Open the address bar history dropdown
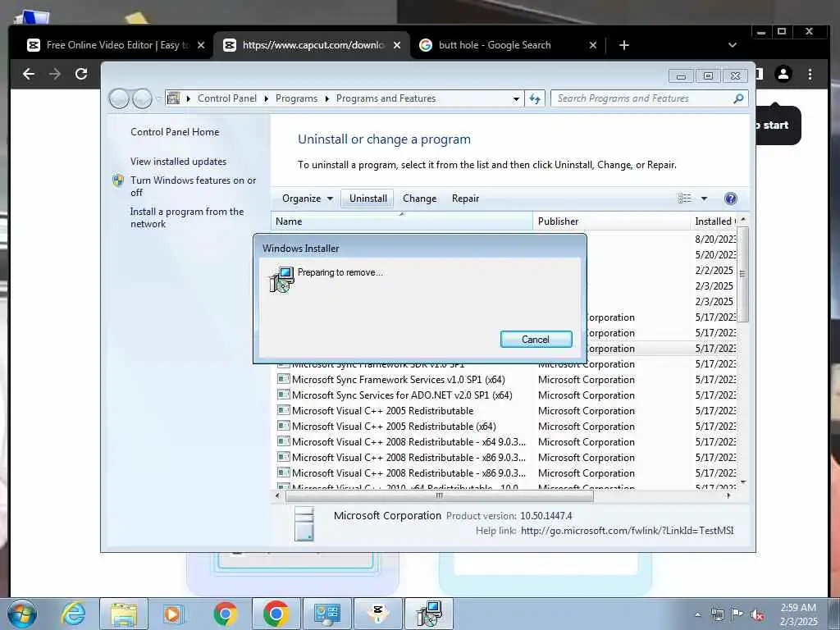 click(x=516, y=98)
